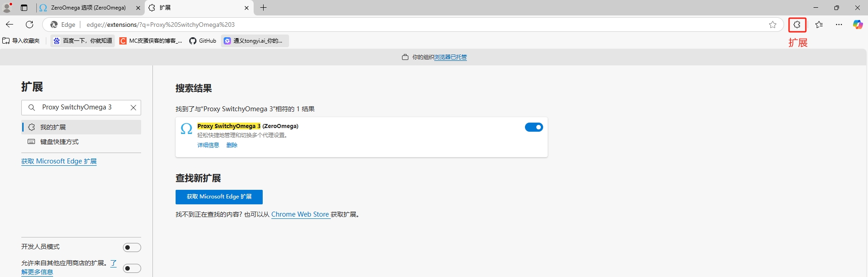This screenshot has height=277, width=868.
Task: Open the Extensions puzzle icon in toolbar
Action: [x=797, y=25]
